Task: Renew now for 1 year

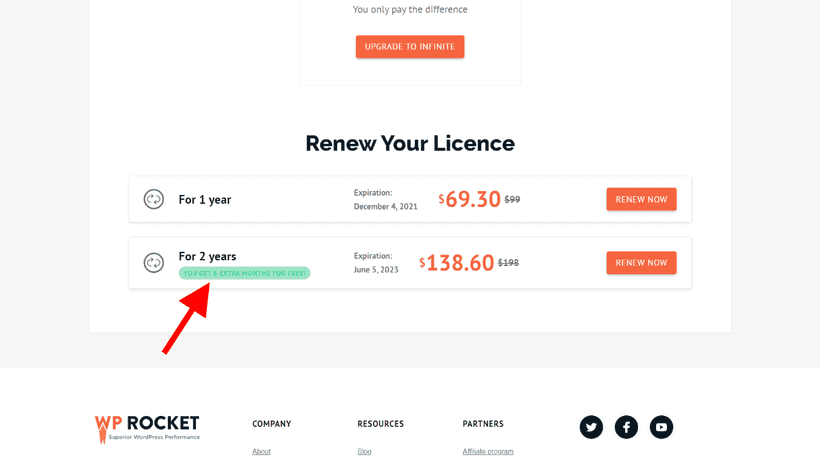Action: point(641,199)
